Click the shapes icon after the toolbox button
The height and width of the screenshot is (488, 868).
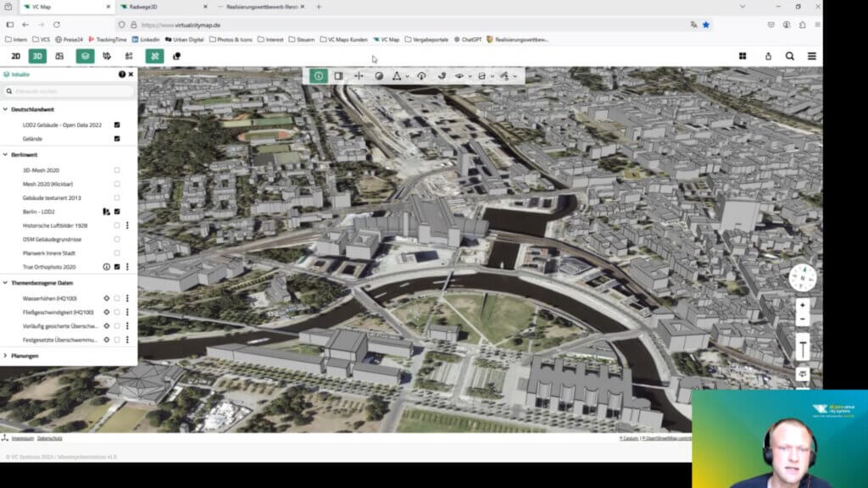pyautogui.click(x=176, y=57)
